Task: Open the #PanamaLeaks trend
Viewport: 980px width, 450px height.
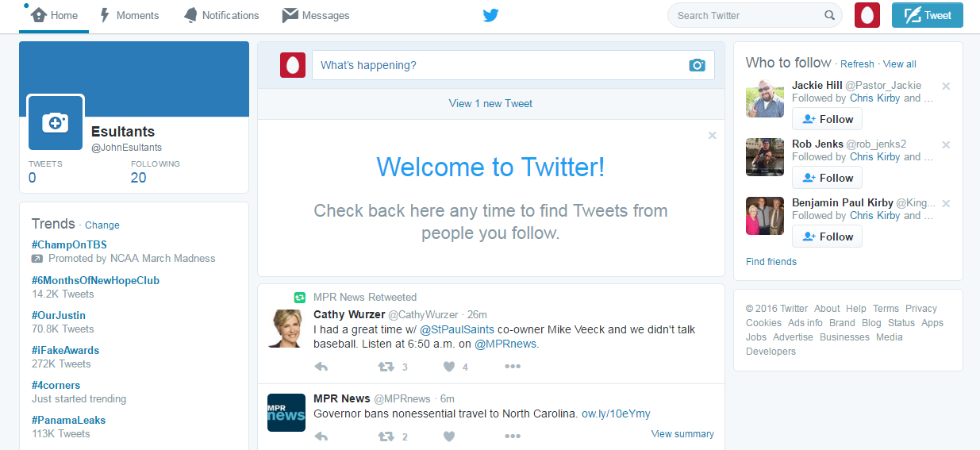Action: click(68, 420)
